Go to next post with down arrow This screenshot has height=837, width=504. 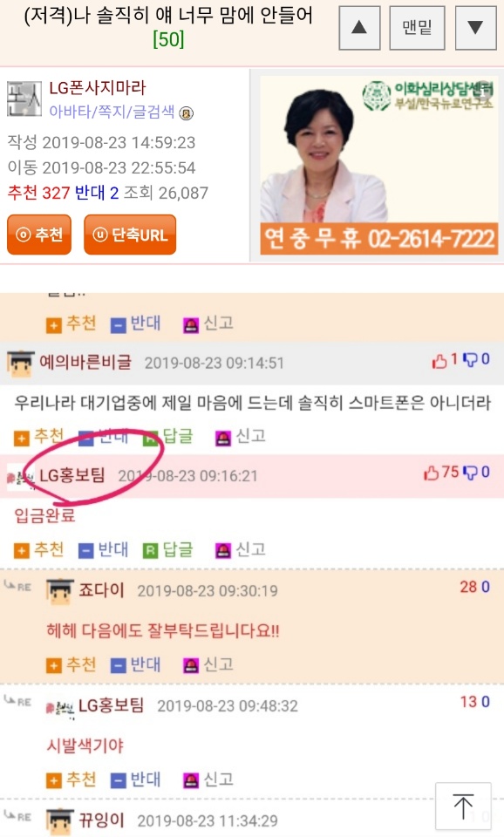coord(475,28)
